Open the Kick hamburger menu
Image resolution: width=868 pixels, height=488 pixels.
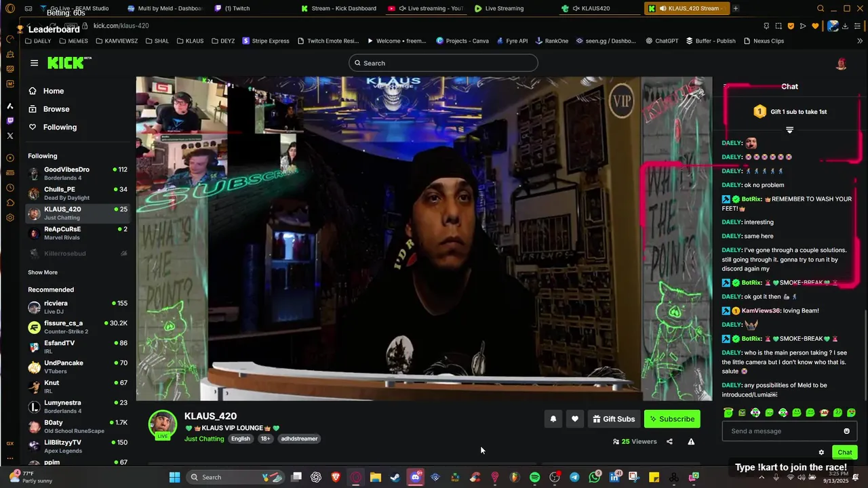34,63
